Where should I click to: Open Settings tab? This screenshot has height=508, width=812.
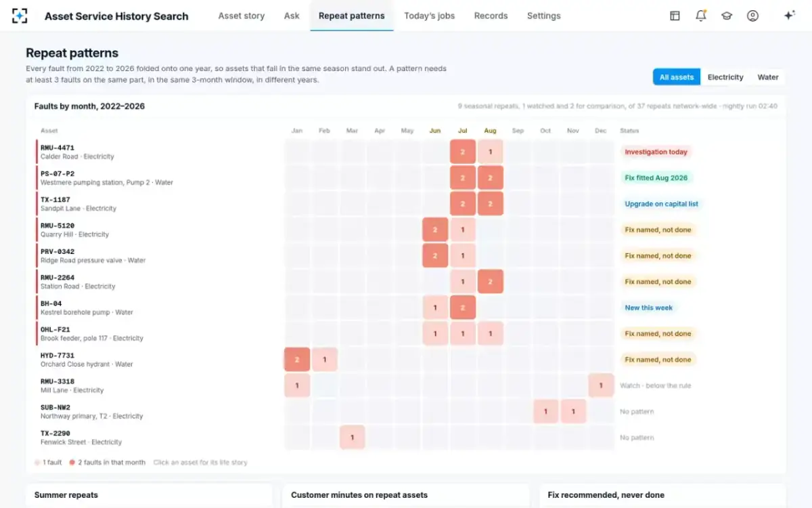tap(544, 16)
